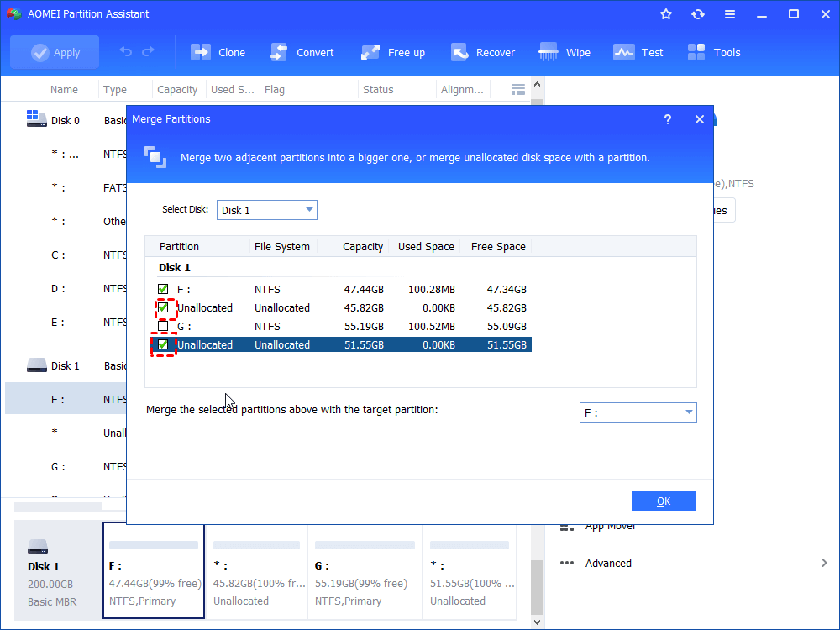This screenshot has height=630, width=840.
Task: Select F: partition row in main list
Action: click(x=66, y=398)
